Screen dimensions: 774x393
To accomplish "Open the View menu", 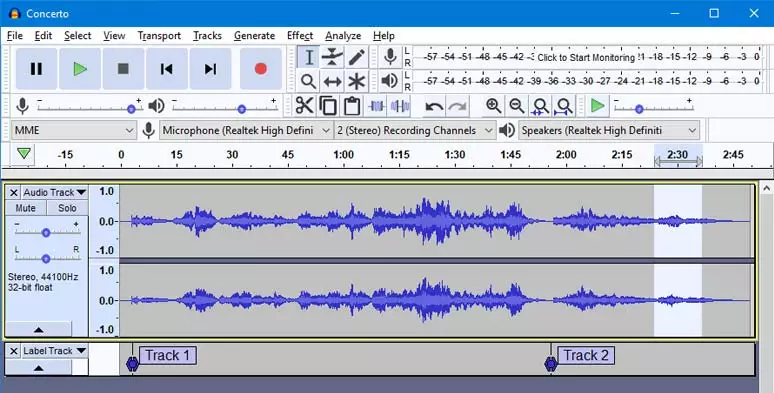I will pos(114,36).
